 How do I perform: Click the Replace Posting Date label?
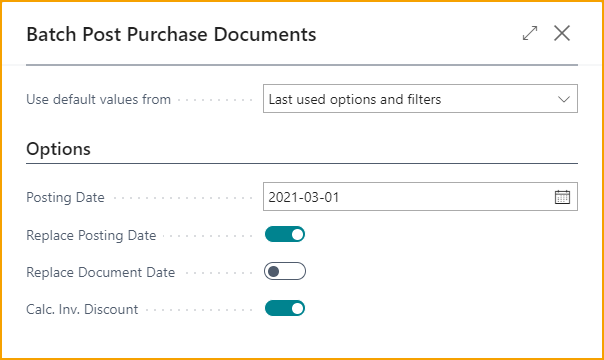point(91,235)
